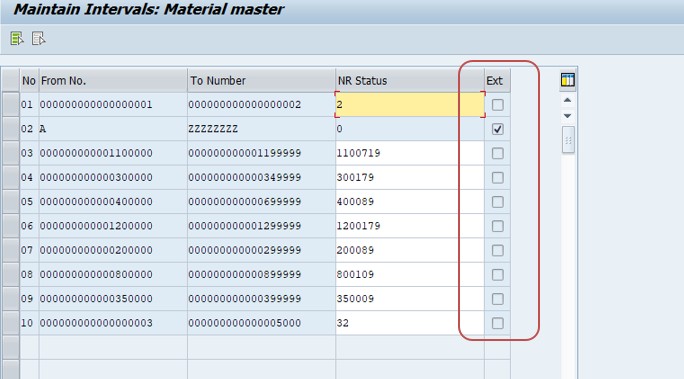Select row 03 using its row selector
The image size is (684, 379).
coord(10,153)
